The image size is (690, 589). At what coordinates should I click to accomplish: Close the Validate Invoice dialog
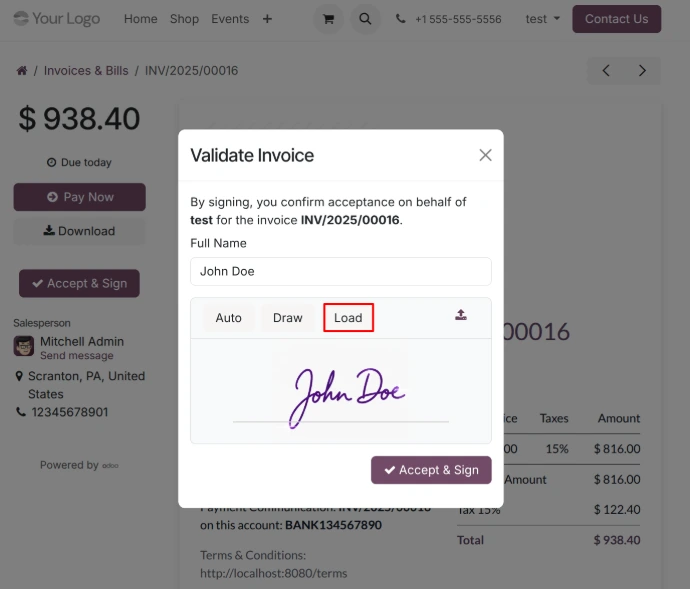coord(485,155)
